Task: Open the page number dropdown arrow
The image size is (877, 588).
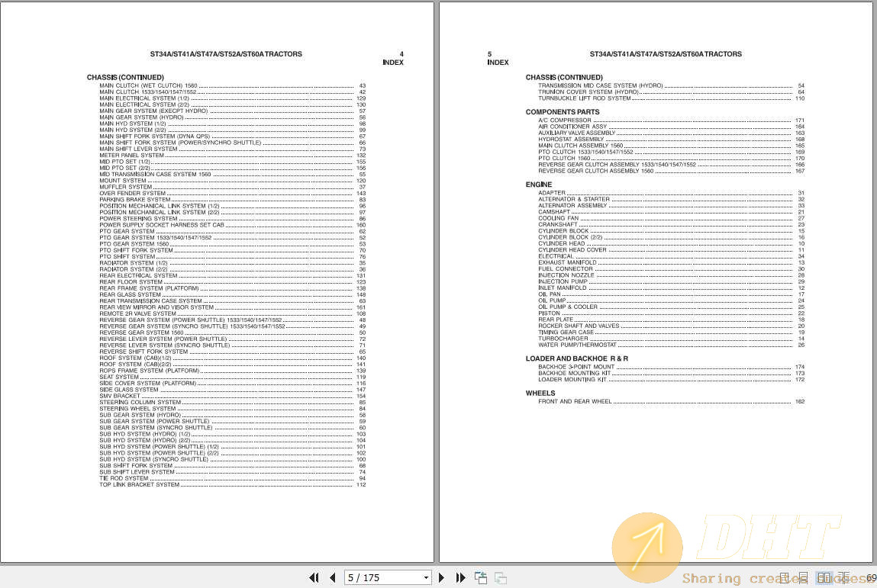Action: click(426, 578)
